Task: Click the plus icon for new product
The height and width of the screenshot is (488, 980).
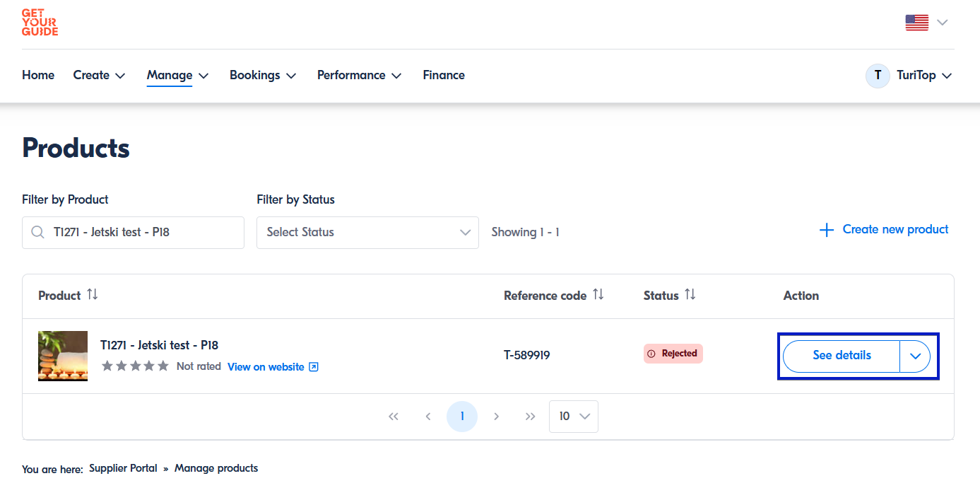Action: [x=826, y=230]
